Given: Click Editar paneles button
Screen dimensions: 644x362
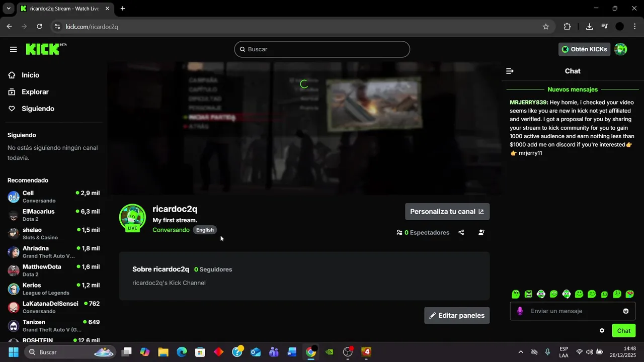Looking at the screenshot, I should pyautogui.click(x=457, y=316).
